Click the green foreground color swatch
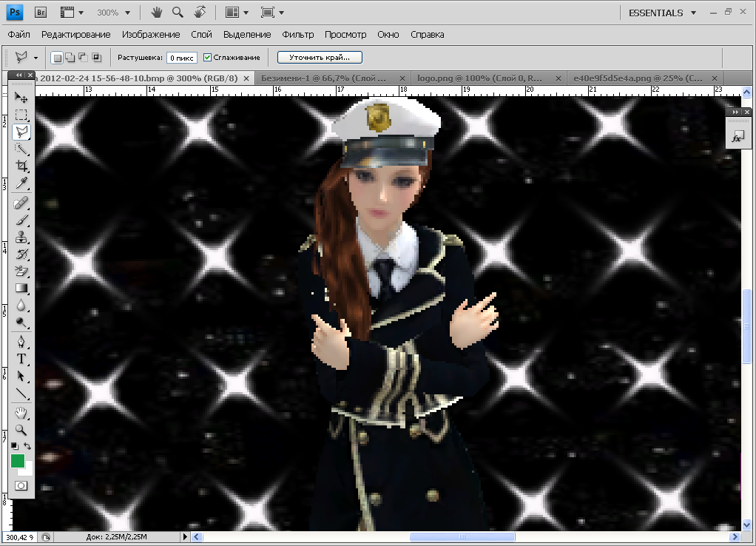The height and width of the screenshot is (546, 756). 17,461
